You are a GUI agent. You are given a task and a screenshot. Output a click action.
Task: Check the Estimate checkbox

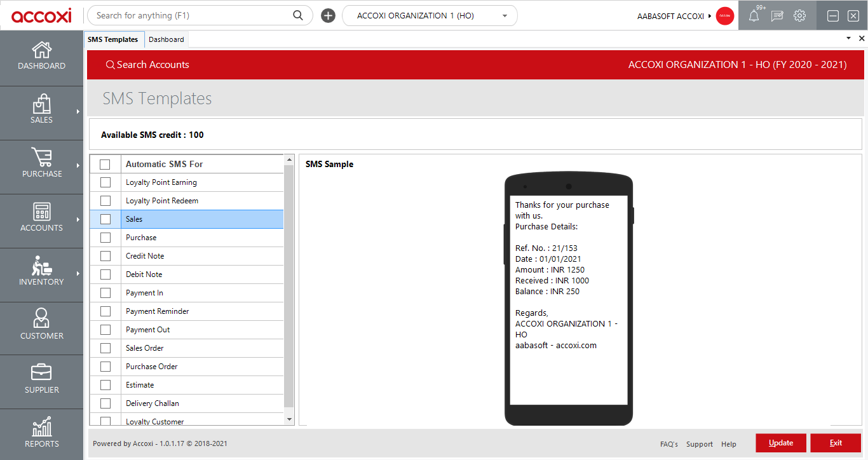coord(105,385)
